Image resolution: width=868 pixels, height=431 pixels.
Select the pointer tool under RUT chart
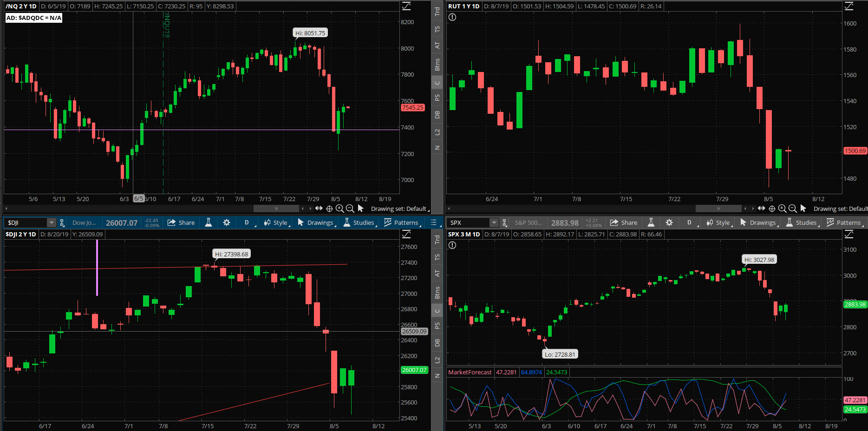[x=803, y=209]
